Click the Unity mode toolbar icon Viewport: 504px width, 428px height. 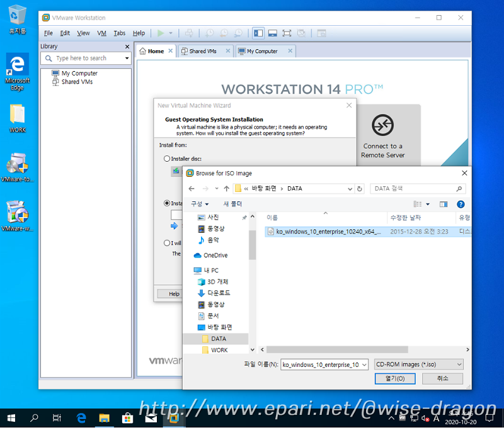[301, 33]
